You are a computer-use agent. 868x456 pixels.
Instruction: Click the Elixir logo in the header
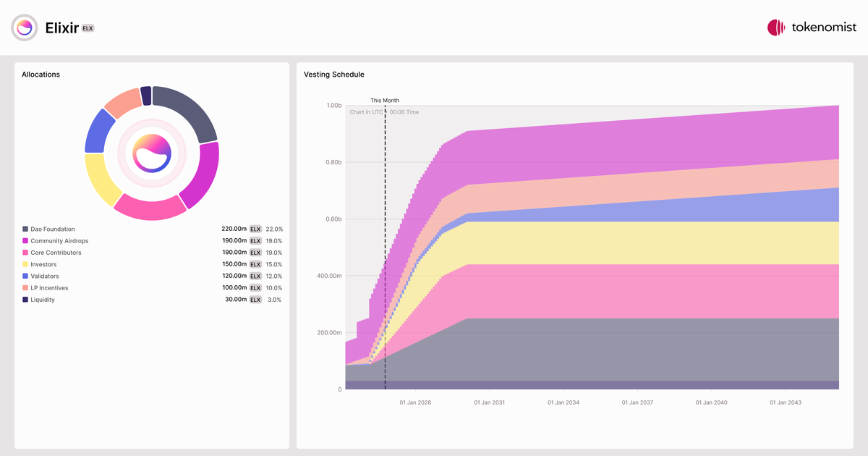[25, 28]
